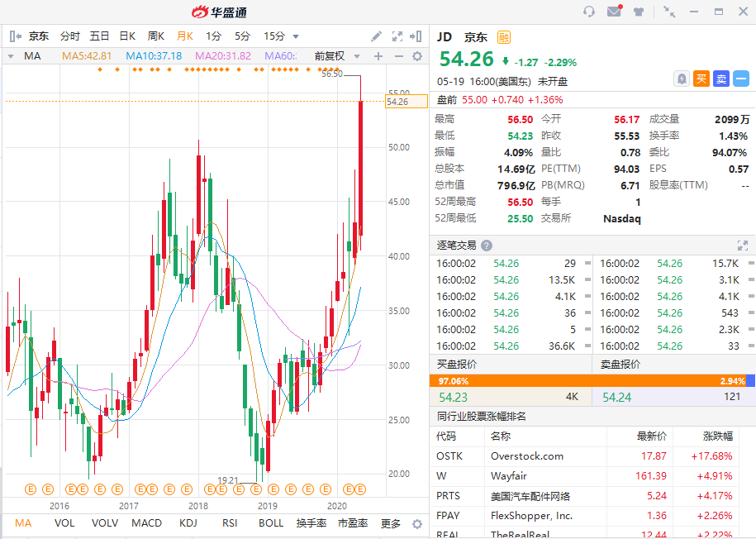This screenshot has width=756, height=539.
Task: Click the orange 97.06% bid ratio bar
Action: 587,381
